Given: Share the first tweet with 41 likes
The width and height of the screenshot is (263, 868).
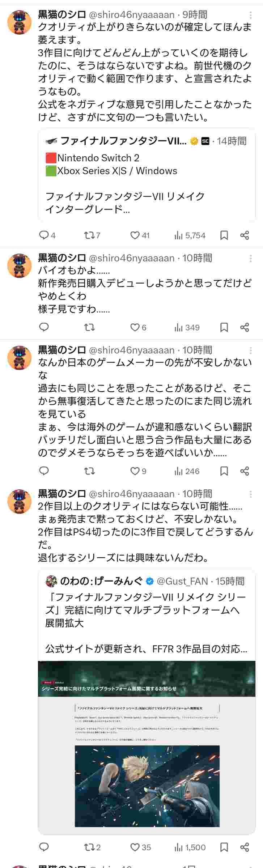Looking at the screenshot, I should point(245,235).
